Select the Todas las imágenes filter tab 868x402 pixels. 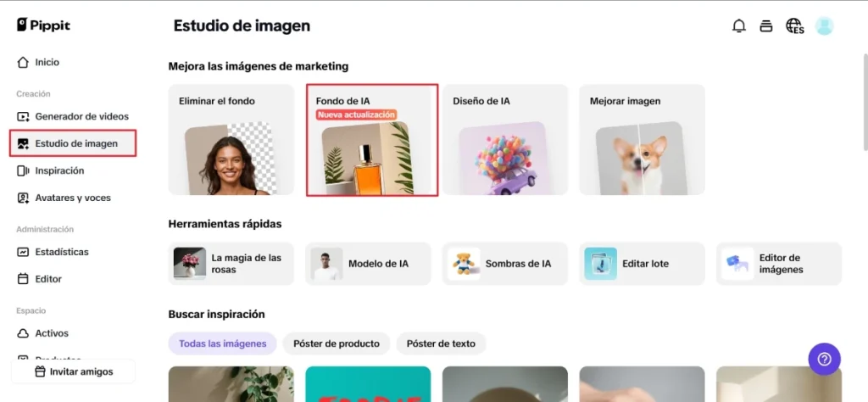pos(222,343)
